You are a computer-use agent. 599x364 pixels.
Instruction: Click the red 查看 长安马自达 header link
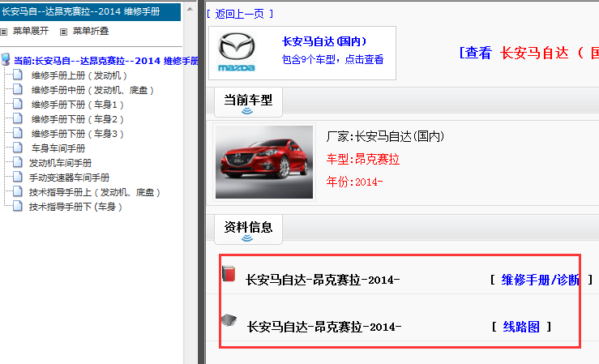528,53
